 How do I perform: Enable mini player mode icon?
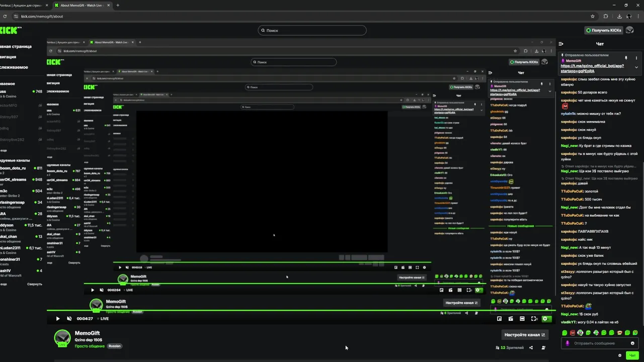(499, 318)
